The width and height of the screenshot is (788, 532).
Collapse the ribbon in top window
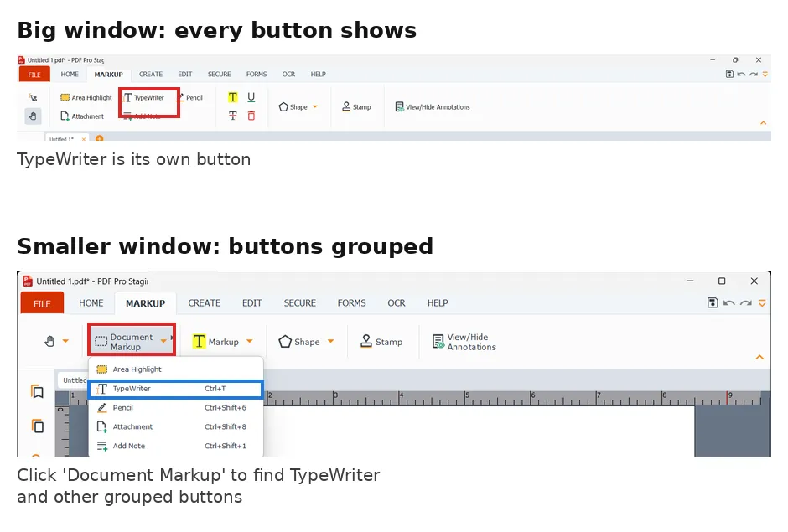point(764,122)
